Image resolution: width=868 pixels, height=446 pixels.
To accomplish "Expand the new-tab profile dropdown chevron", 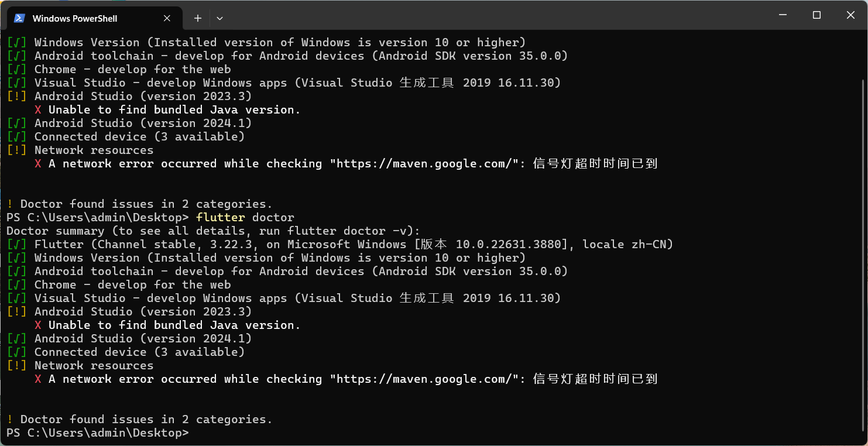I will click(219, 18).
